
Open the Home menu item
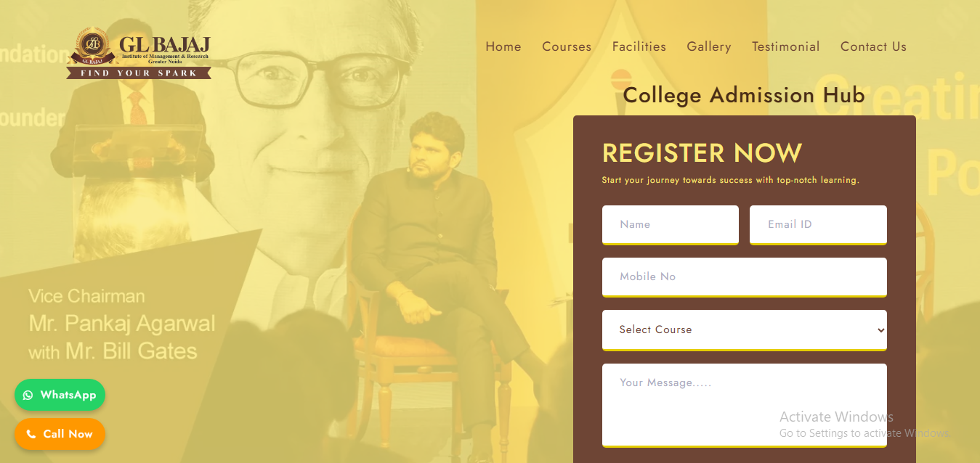pyautogui.click(x=503, y=46)
